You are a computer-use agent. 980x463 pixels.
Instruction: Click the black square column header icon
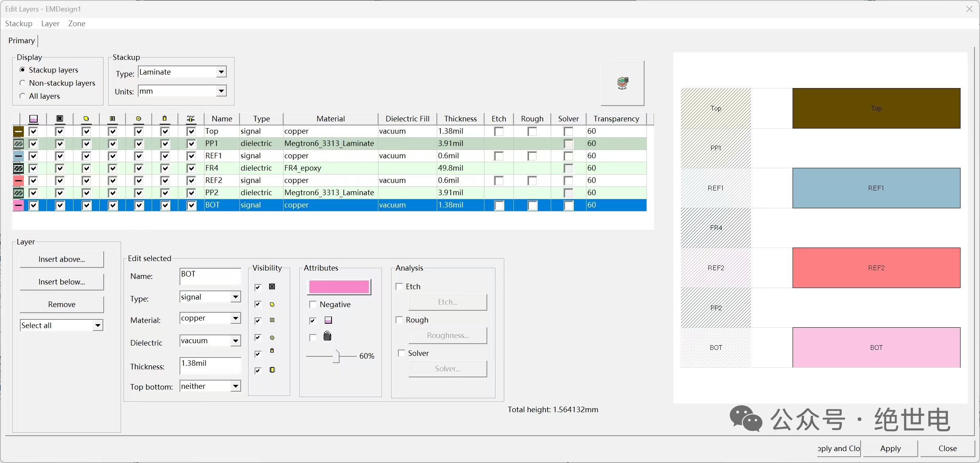[x=60, y=119]
